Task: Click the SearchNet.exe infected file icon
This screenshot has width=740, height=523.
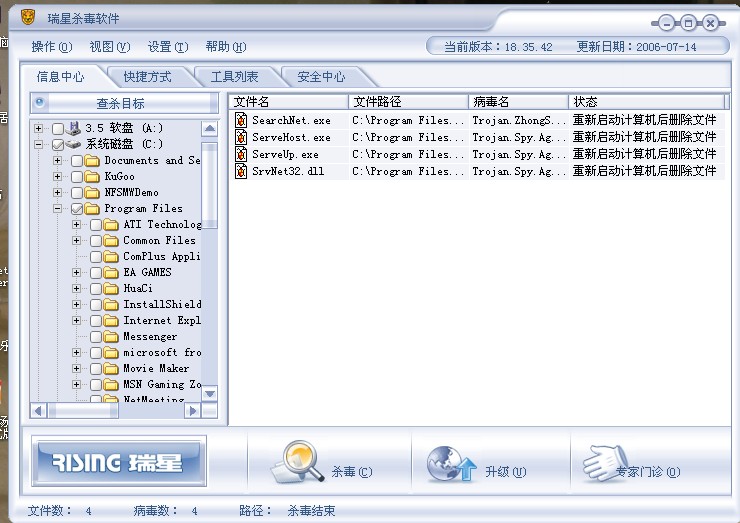Action: coord(241,120)
